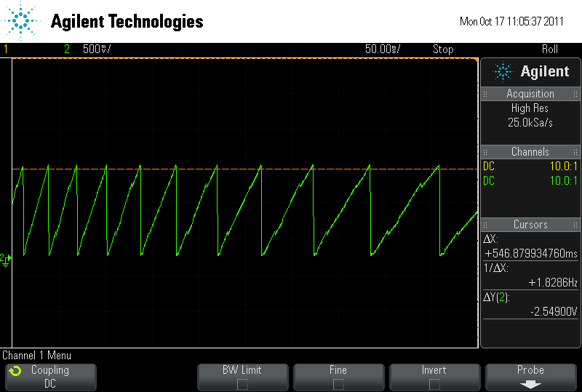
Task: Open the Channels panel header
Action: 530,151
